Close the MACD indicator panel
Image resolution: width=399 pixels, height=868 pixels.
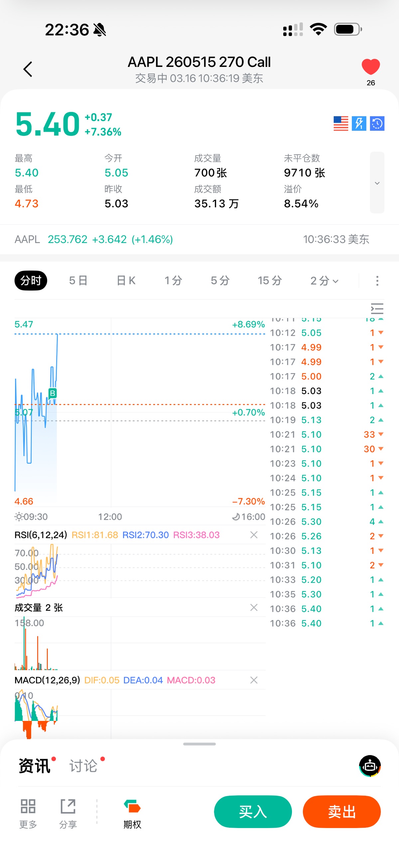[254, 680]
